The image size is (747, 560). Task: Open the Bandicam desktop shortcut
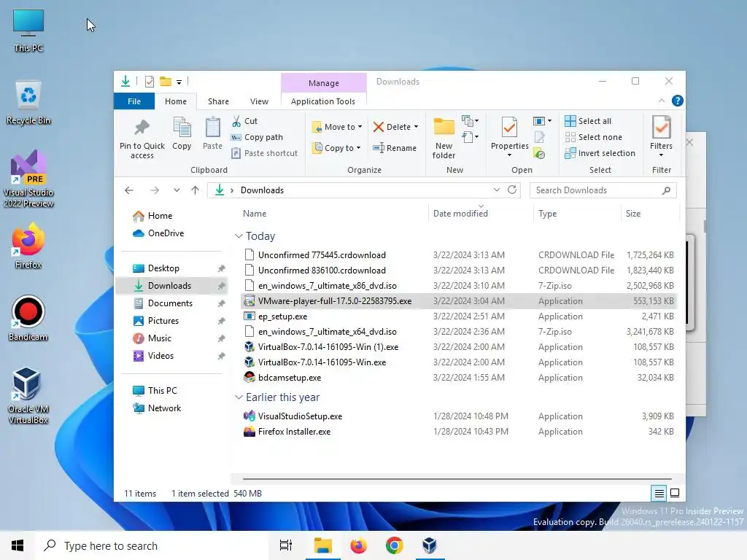28,319
